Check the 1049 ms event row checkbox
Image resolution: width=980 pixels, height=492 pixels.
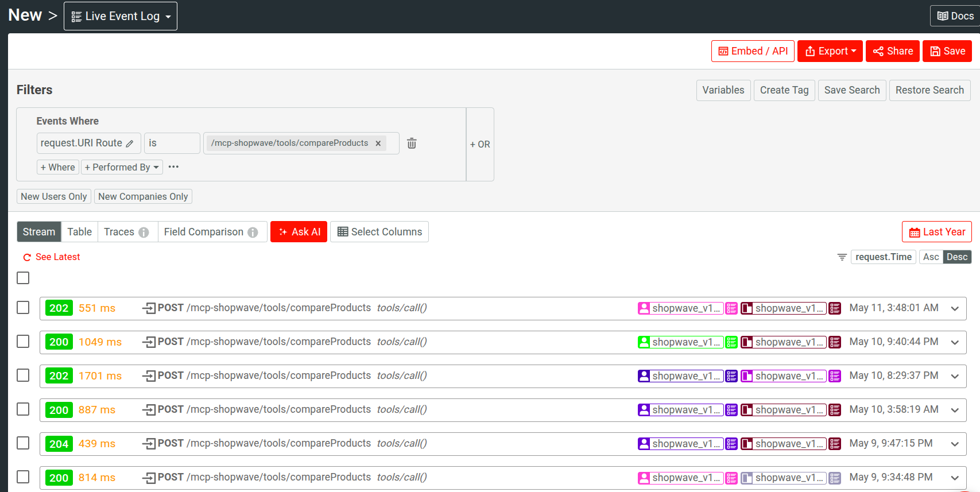pyautogui.click(x=23, y=342)
